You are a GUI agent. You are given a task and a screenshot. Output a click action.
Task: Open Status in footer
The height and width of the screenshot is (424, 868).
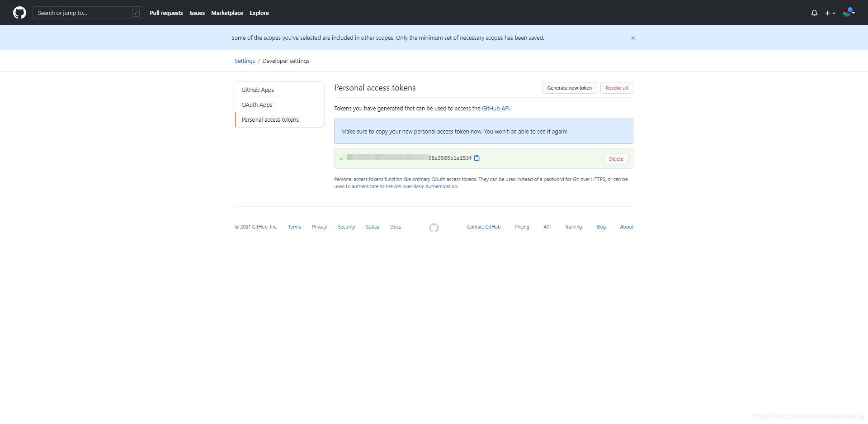tap(373, 227)
